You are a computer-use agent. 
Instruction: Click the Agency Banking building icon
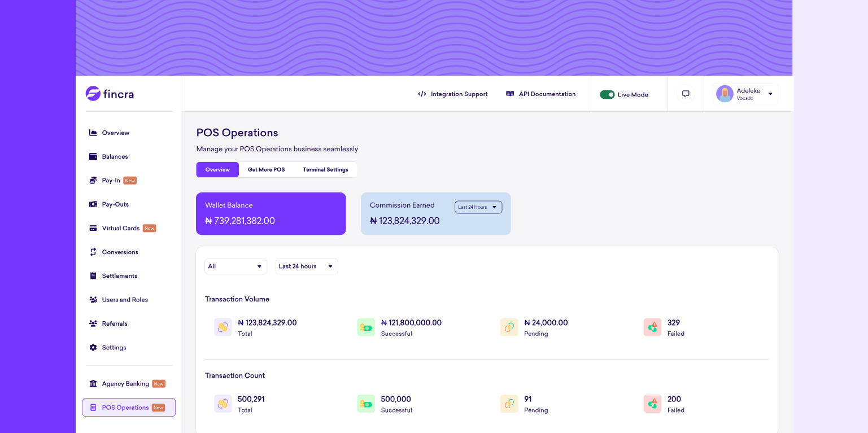(93, 384)
